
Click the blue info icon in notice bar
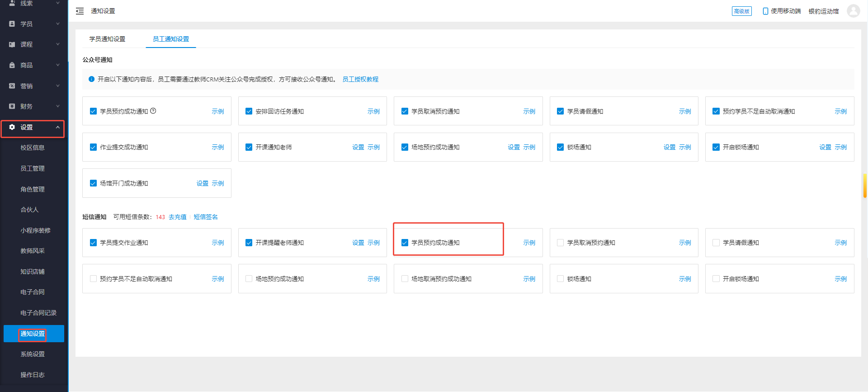point(91,79)
